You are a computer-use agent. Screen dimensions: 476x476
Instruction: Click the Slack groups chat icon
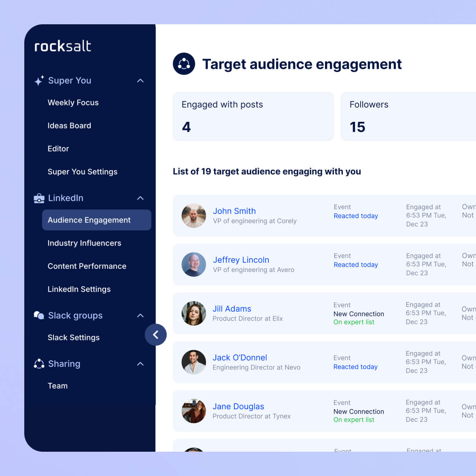tap(39, 315)
